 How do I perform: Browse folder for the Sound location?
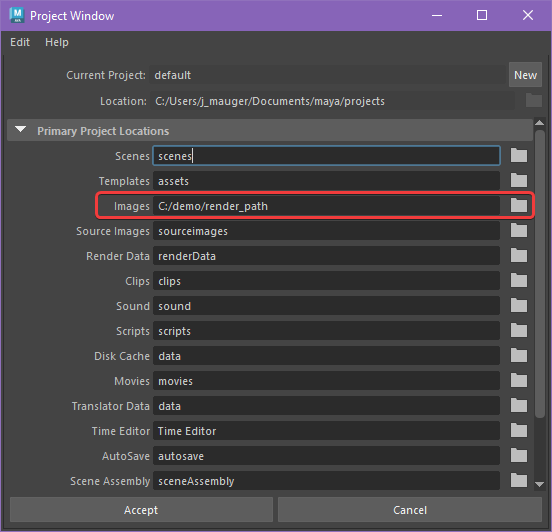pyautogui.click(x=519, y=305)
